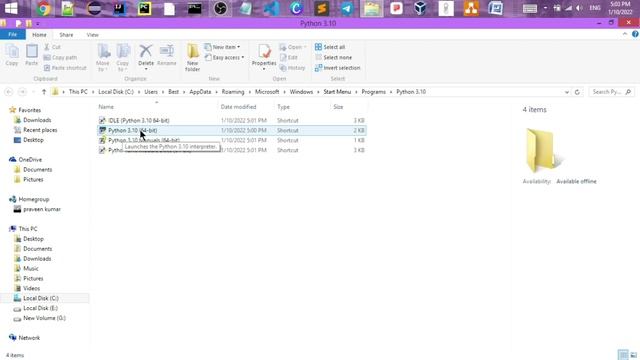
Task: Open Google Chrome from the taskbar
Action: tap(44, 9)
